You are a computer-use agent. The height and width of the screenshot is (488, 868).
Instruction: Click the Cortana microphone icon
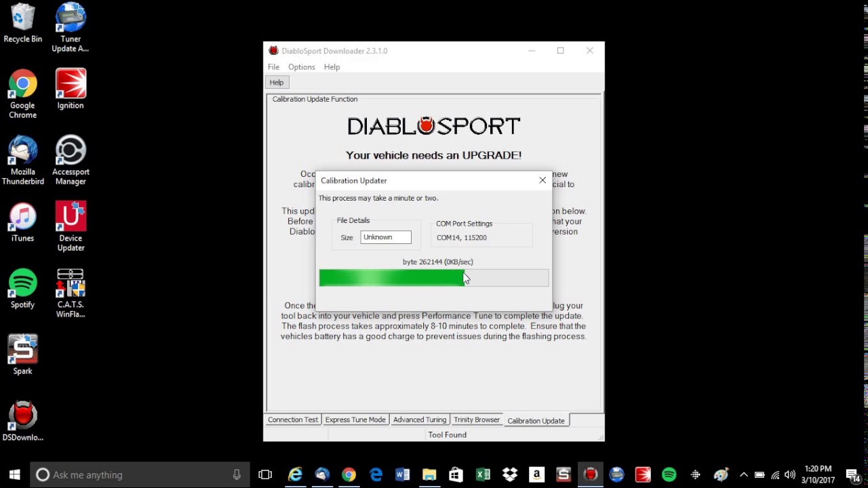pos(237,474)
